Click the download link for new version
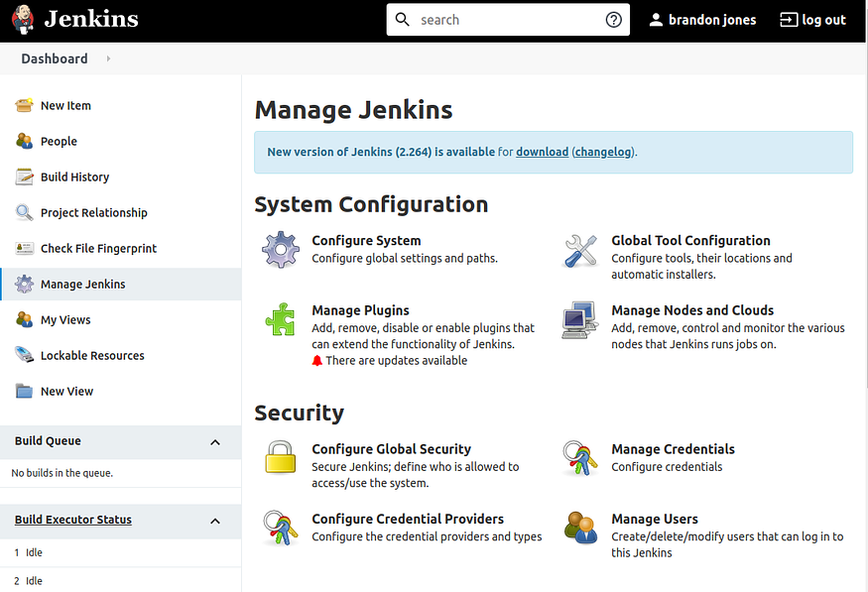868x592 pixels. [x=542, y=152]
